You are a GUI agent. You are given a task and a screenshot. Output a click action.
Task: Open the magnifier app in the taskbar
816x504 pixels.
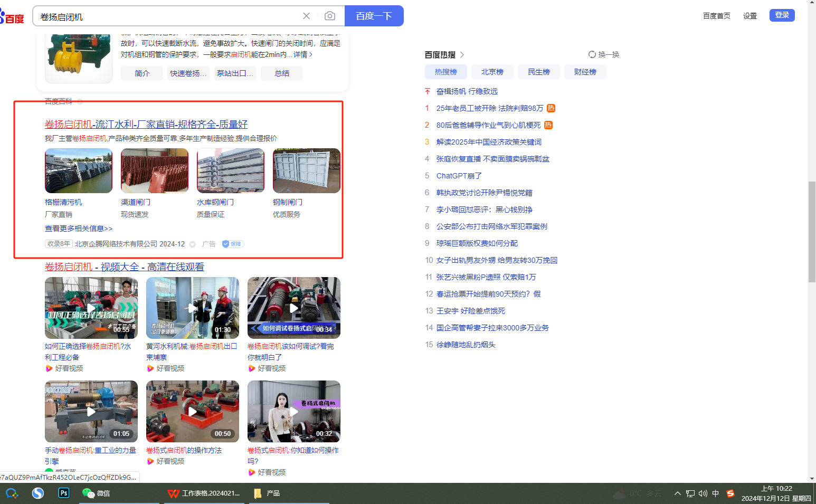pos(12,493)
